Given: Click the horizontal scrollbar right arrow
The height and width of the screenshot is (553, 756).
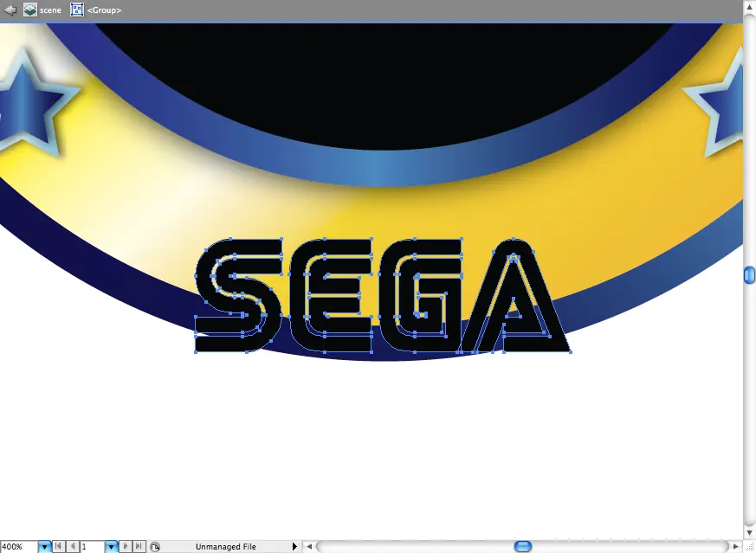Looking at the screenshot, I should click(736, 547).
